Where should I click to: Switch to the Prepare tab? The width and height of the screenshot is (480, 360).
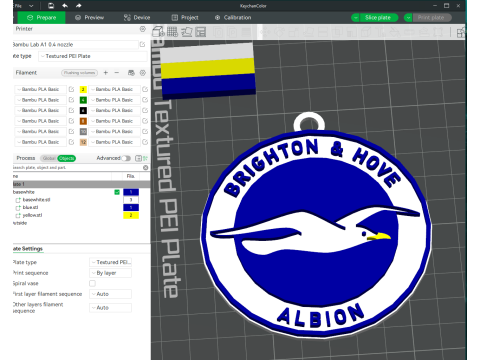click(41, 18)
